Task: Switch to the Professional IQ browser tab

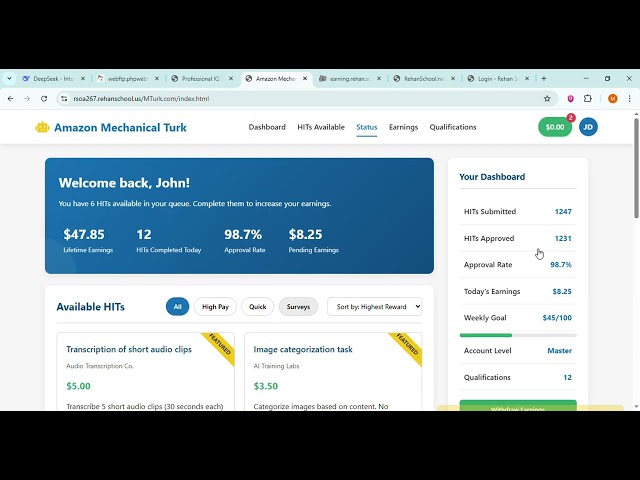Action: coord(200,78)
